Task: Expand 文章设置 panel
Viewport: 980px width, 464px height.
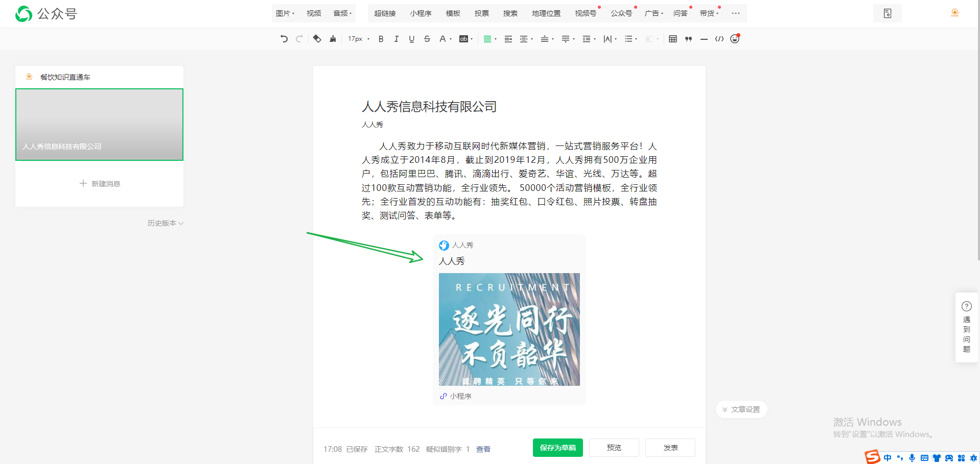Action: (x=741, y=409)
